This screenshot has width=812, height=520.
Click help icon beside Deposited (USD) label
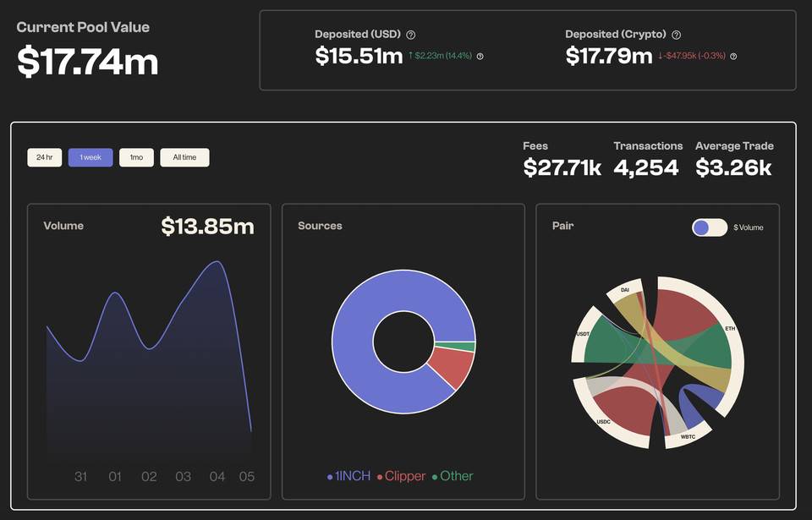click(x=411, y=35)
